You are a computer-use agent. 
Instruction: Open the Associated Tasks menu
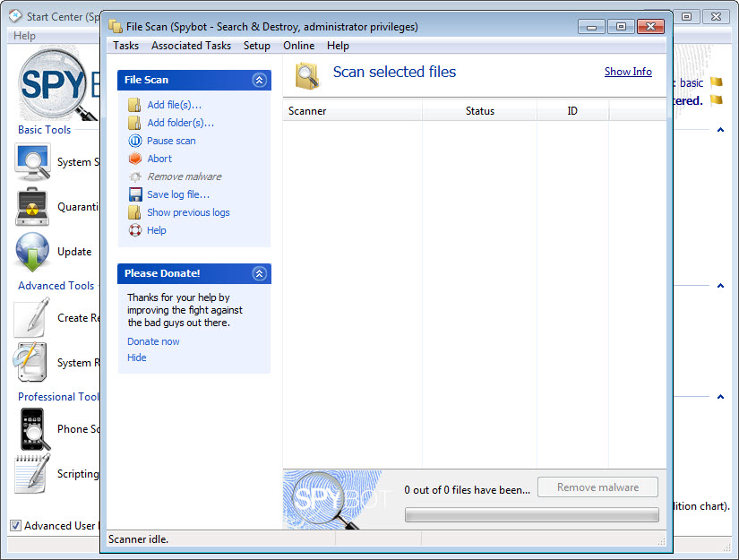tap(191, 46)
